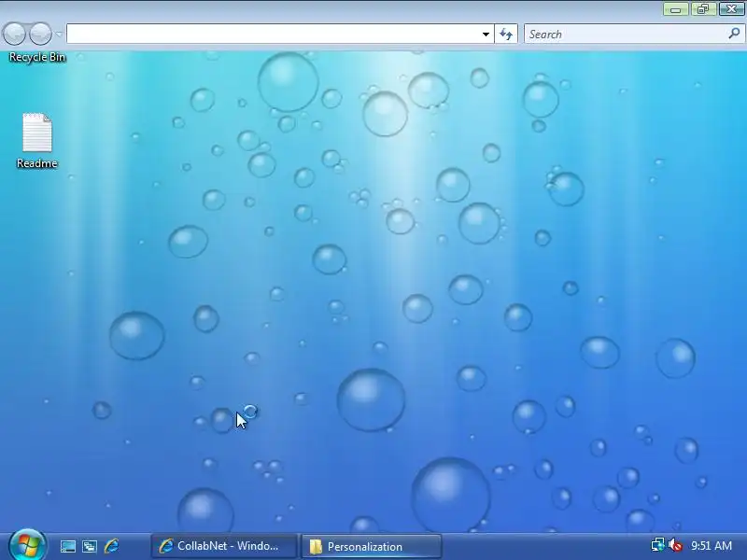Close the window with X button

click(731, 8)
